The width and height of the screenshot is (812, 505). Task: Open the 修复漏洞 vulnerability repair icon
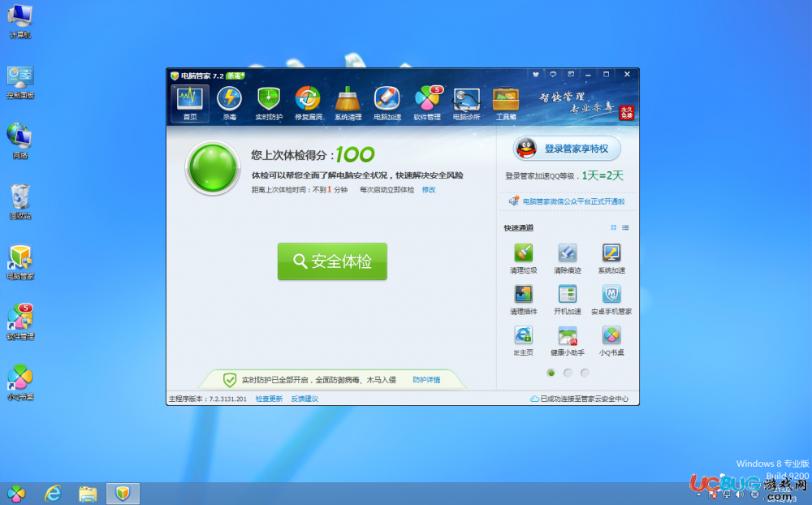[x=308, y=103]
